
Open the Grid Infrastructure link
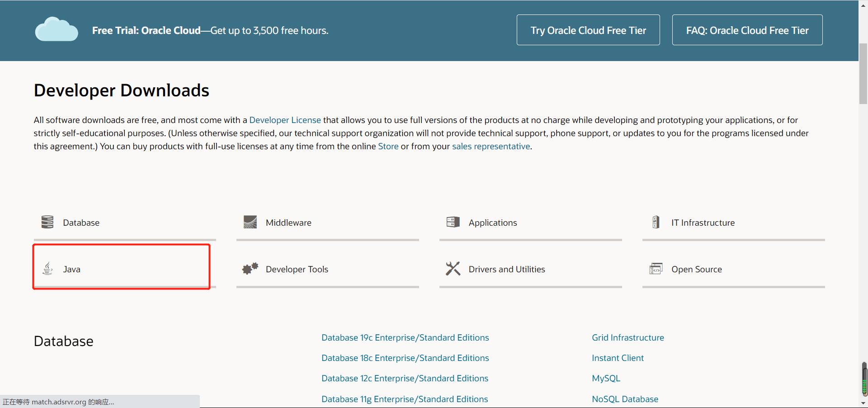coord(628,337)
